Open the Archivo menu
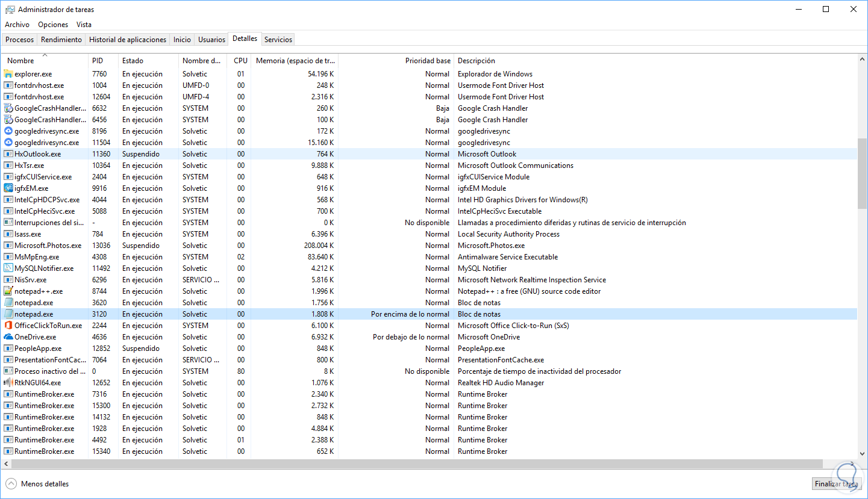Image resolution: width=868 pixels, height=499 pixels. (17, 25)
